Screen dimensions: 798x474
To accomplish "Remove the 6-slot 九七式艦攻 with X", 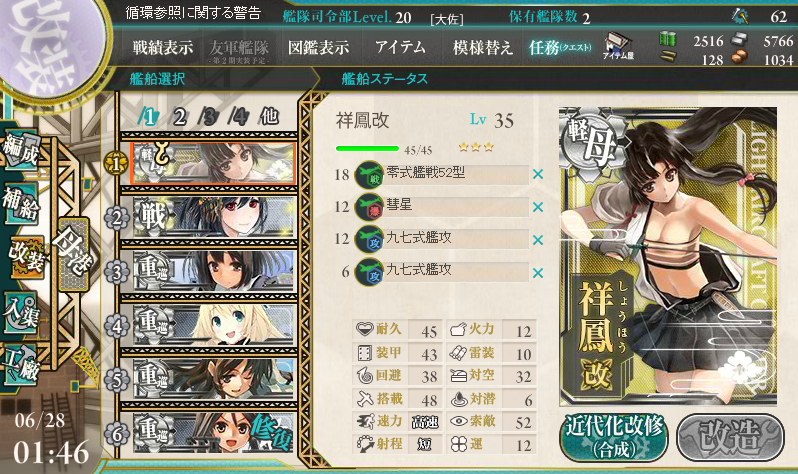I will click(x=537, y=273).
